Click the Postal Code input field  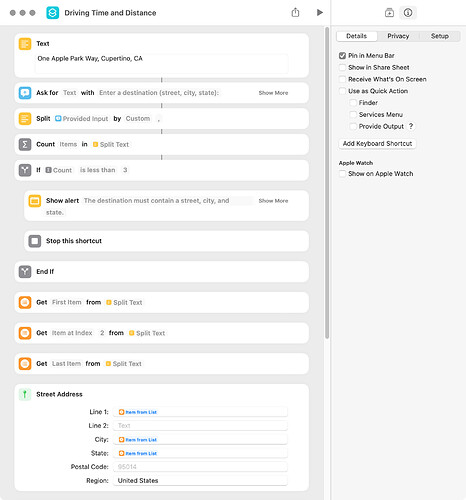click(200, 467)
